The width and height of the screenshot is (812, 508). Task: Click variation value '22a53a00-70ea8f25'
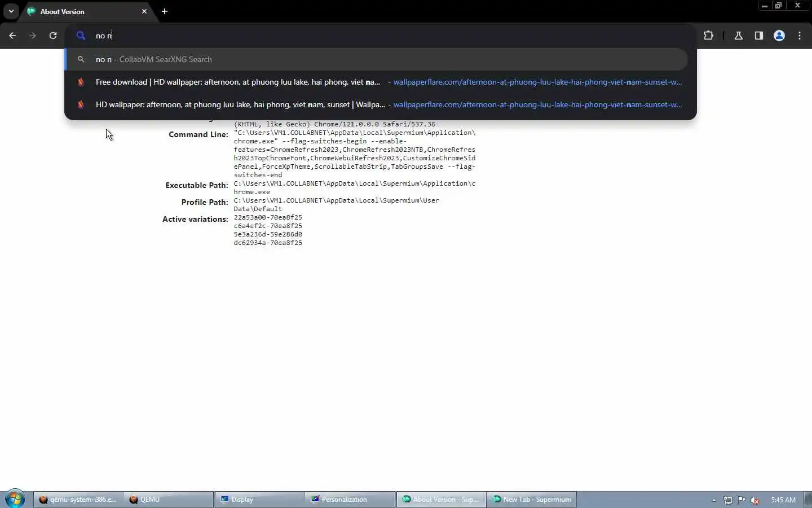(268, 217)
